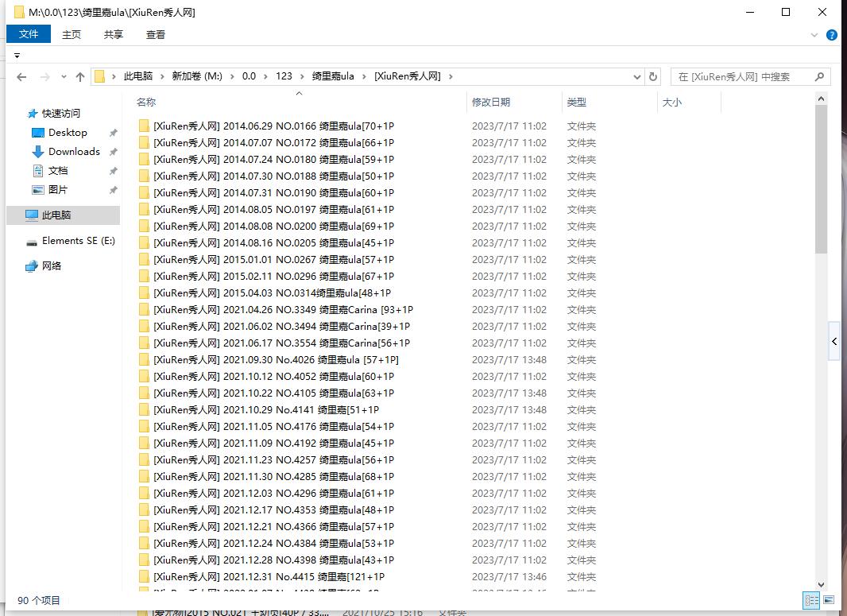Expand chevron after [XiuRen秀人网] breadcrumb
This screenshot has width=847, height=616.
[451, 77]
